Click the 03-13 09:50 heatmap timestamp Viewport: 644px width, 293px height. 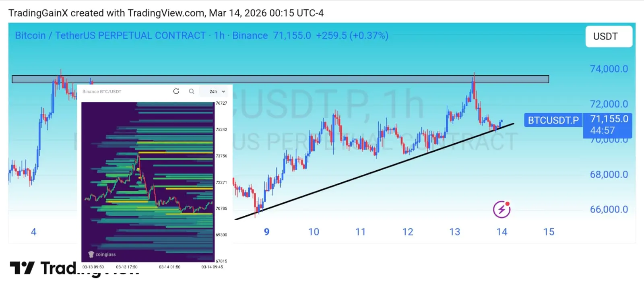coord(93,267)
